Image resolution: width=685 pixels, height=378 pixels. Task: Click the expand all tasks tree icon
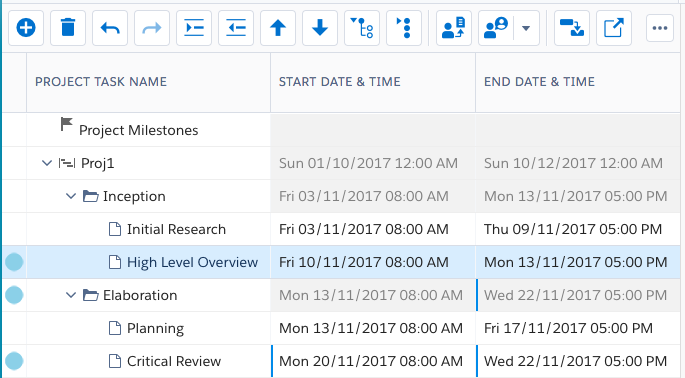coord(362,28)
